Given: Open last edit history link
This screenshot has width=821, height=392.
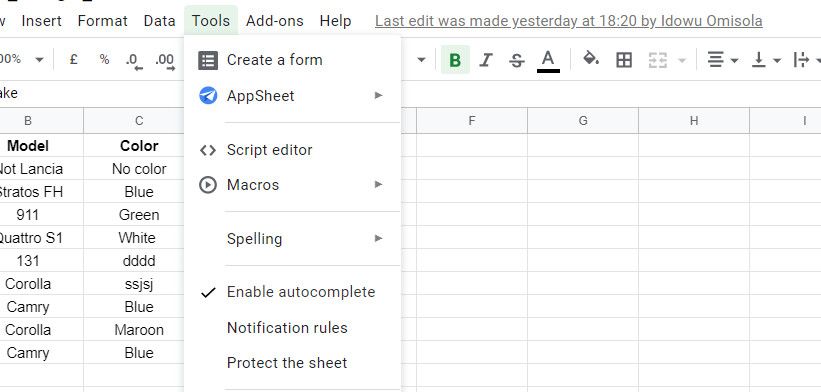Looking at the screenshot, I should pyautogui.click(x=569, y=21).
